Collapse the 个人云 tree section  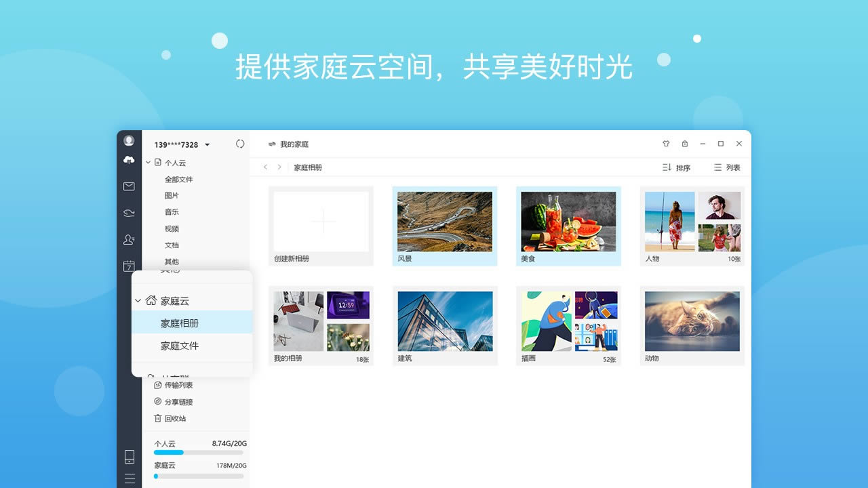pyautogui.click(x=148, y=163)
